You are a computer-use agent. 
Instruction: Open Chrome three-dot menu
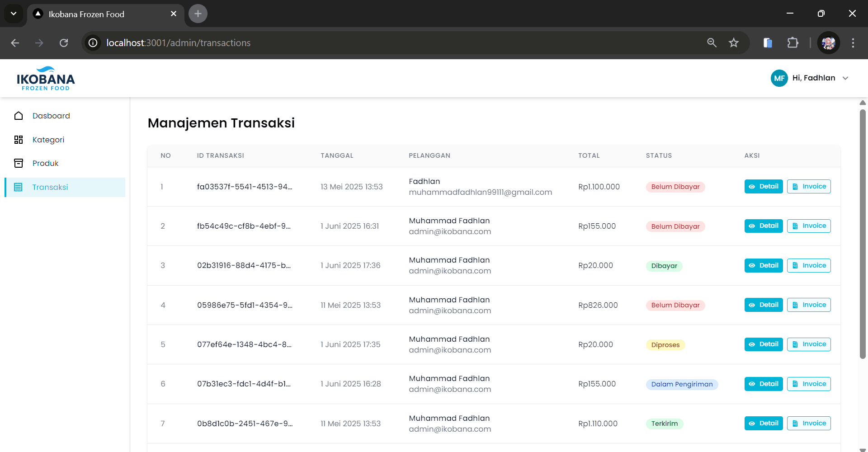tap(853, 43)
